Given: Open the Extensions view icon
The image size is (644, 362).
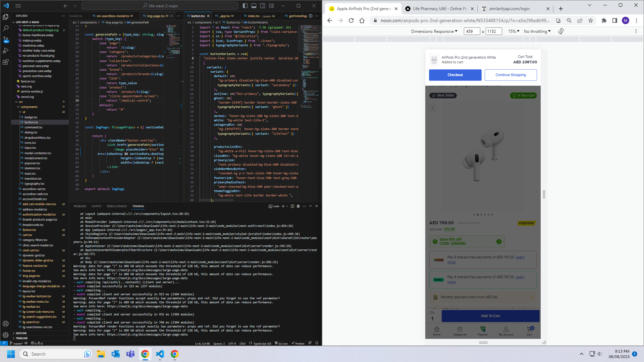Looking at the screenshot, I should pyautogui.click(x=6, y=62).
